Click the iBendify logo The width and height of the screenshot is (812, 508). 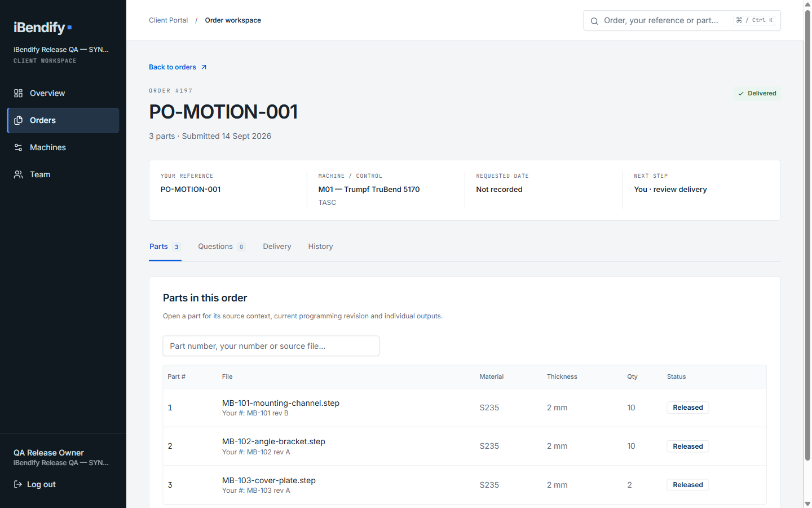pos(43,27)
